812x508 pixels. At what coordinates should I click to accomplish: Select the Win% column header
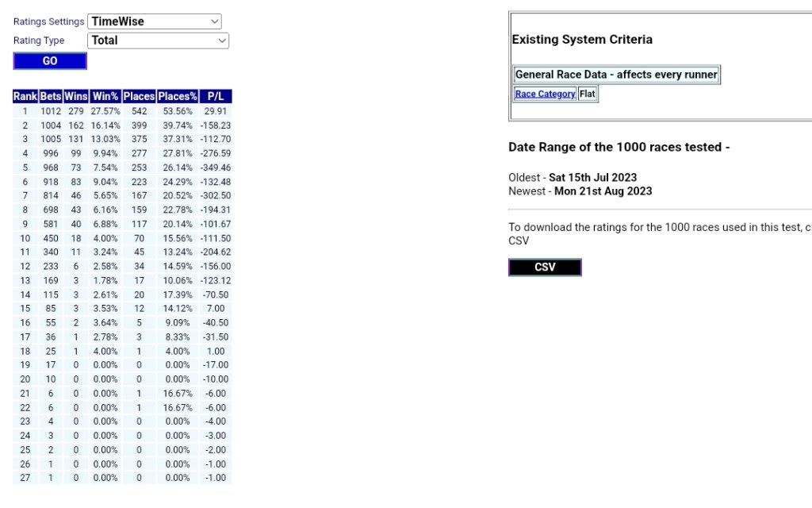click(105, 96)
